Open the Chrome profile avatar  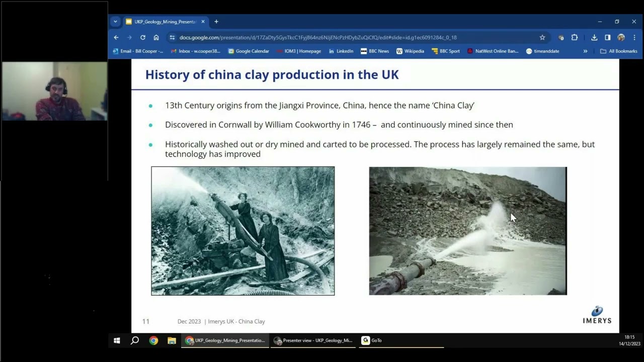point(621,37)
